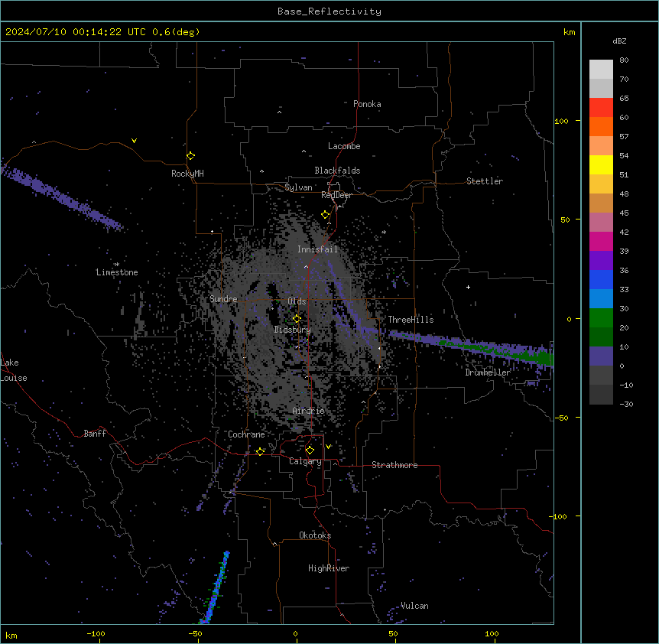
Task: Select the HighRiver label
Action: pyautogui.click(x=329, y=568)
